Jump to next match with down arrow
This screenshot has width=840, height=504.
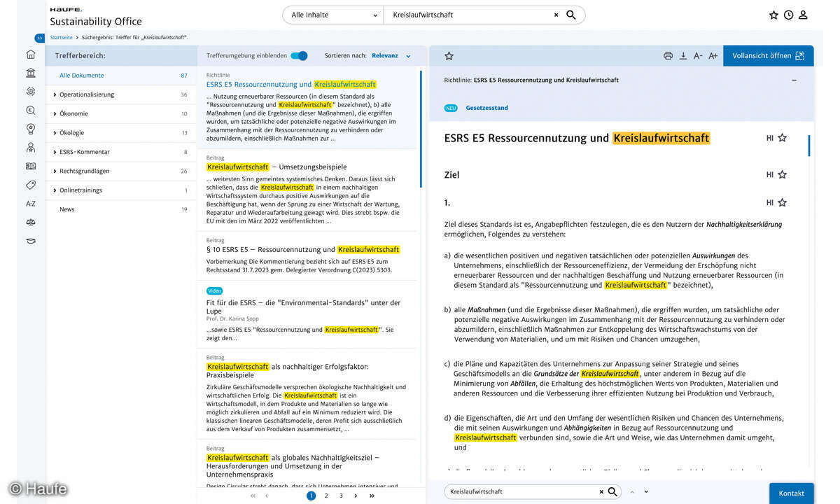[645, 491]
